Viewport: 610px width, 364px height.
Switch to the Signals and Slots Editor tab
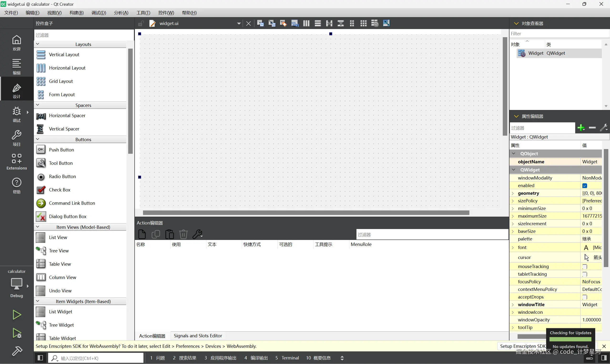[198, 335]
